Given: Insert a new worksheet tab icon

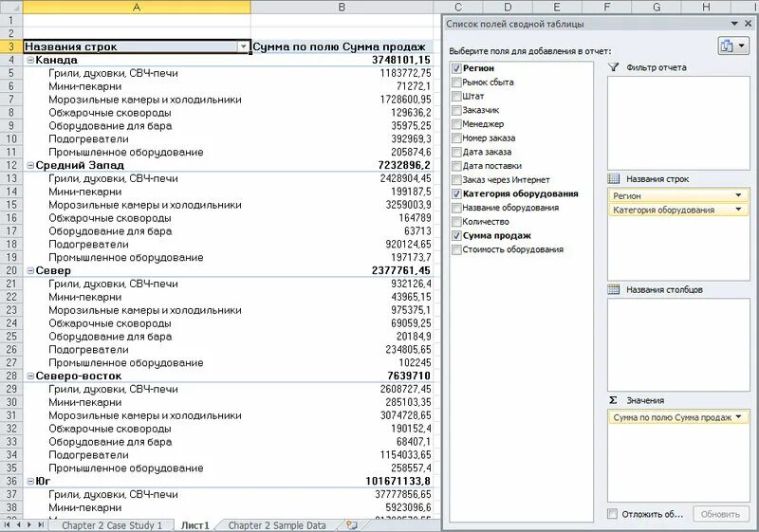Looking at the screenshot, I should tap(352, 525).
